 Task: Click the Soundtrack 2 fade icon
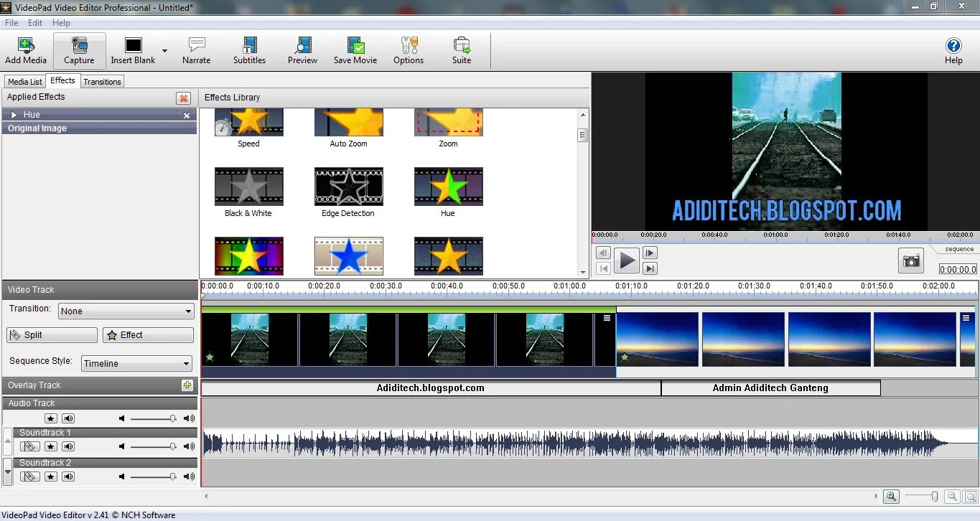tap(29, 477)
